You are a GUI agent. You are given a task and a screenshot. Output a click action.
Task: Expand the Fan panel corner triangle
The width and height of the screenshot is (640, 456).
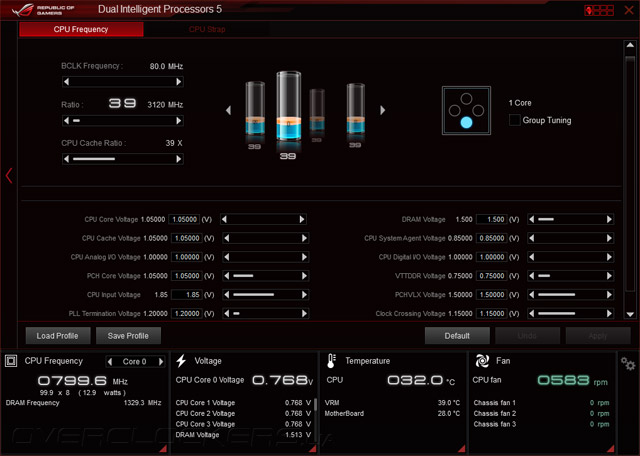[611, 449]
